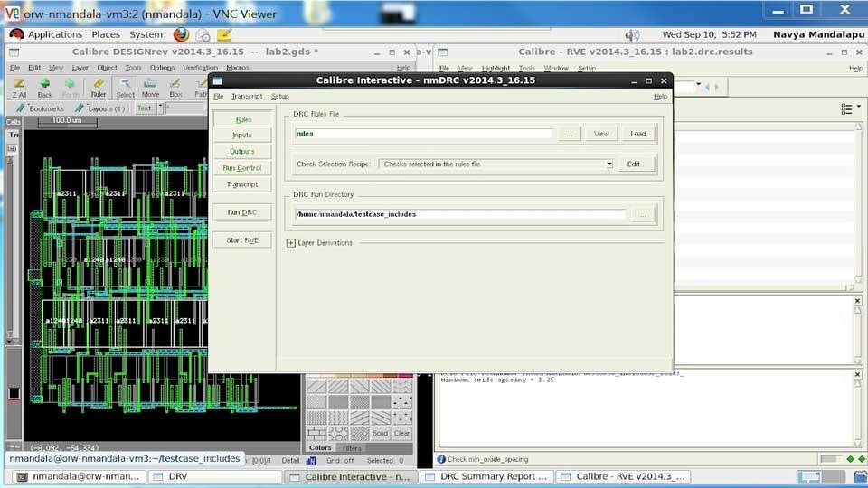The image size is (868, 488).
Task: Open the Transcript menu in nmDRC window
Action: (247, 97)
